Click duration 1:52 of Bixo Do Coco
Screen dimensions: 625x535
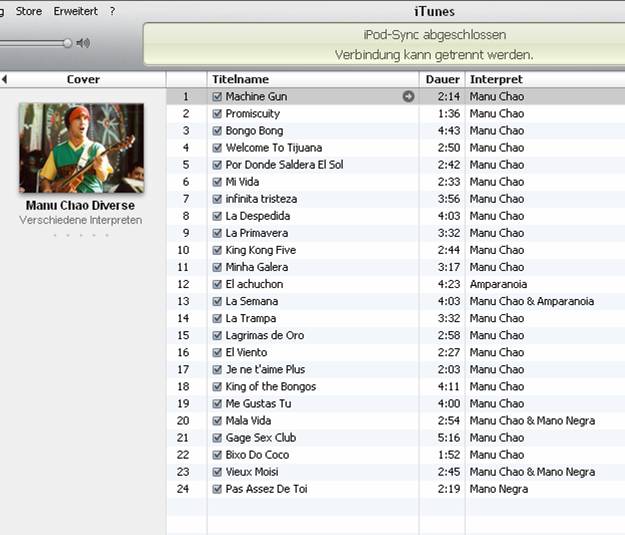[x=449, y=455]
